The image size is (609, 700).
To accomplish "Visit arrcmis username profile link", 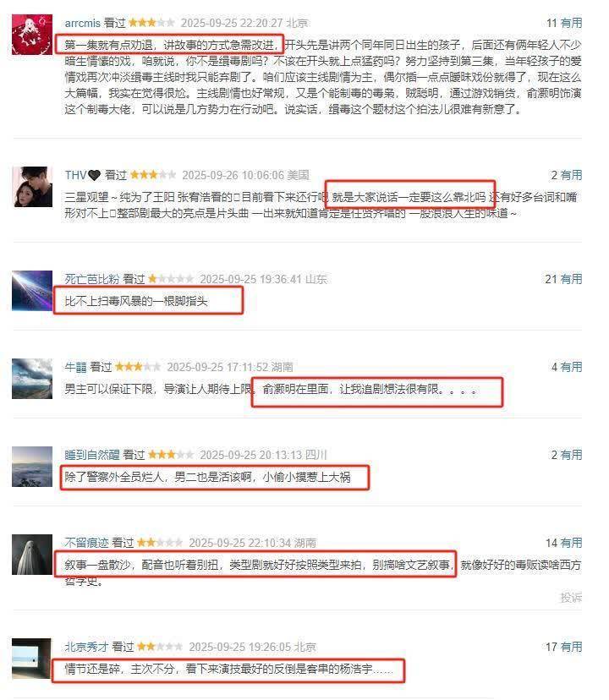I will coord(83,23).
